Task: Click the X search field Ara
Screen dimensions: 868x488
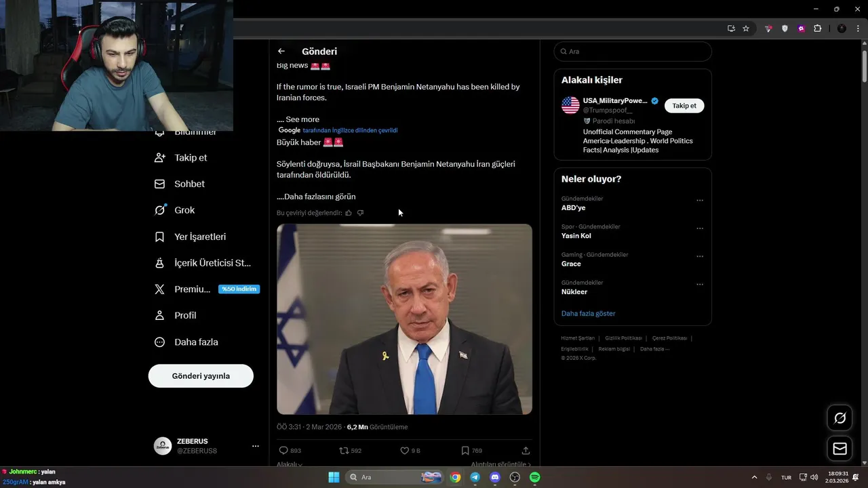Action: click(x=633, y=52)
